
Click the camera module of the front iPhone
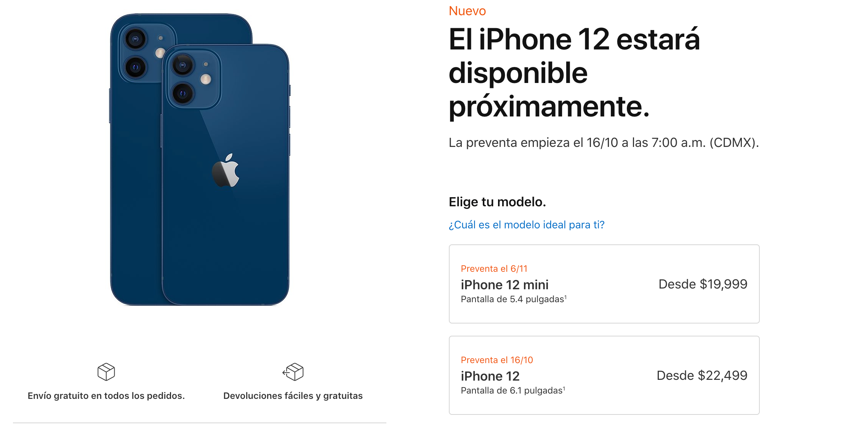point(193,79)
